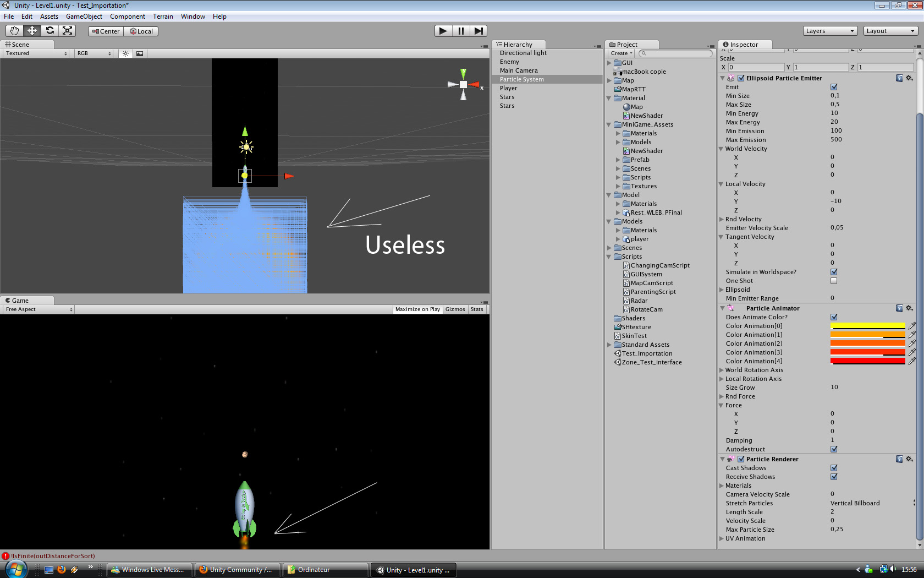Select the Rotate tool
Image resolution: width=924 pixels, height=578 pixels.
[x=50, y=31]
